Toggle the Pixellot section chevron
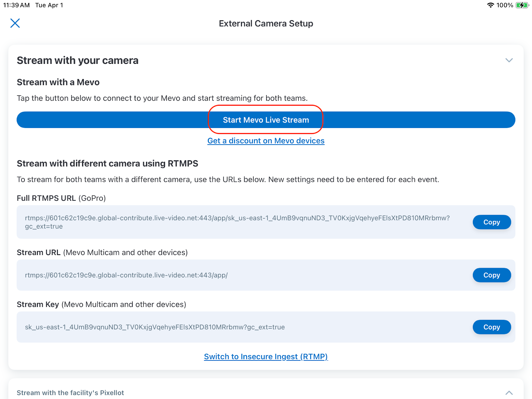This screenshot has width=532, height=399. [509, 393]
